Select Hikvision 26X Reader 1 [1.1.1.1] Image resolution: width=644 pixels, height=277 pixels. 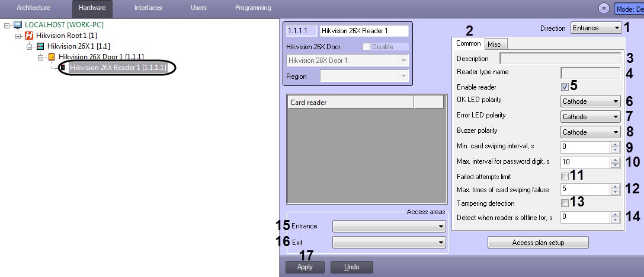118,68
